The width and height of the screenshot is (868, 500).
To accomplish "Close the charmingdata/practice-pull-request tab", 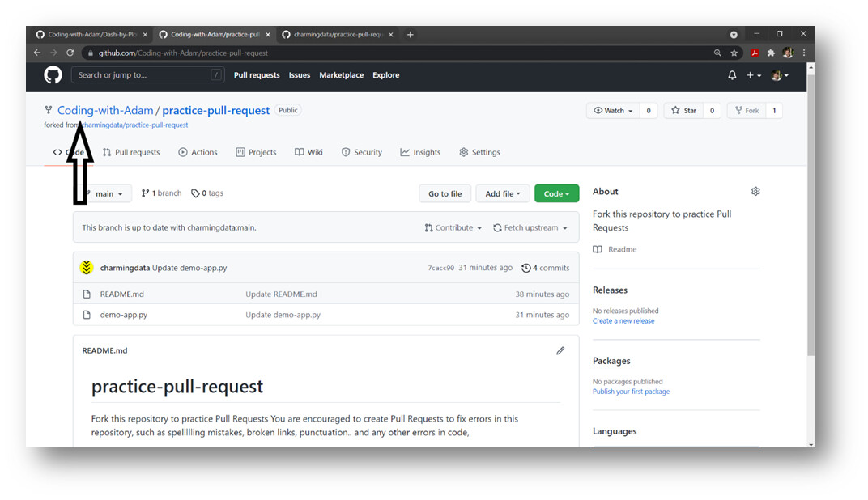I will pos(391,34).
